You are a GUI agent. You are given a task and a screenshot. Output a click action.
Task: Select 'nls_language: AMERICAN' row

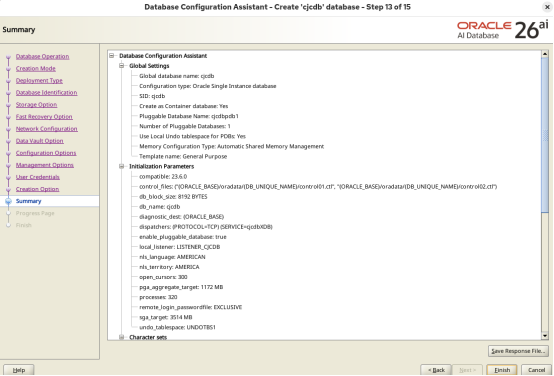[172, 257]
